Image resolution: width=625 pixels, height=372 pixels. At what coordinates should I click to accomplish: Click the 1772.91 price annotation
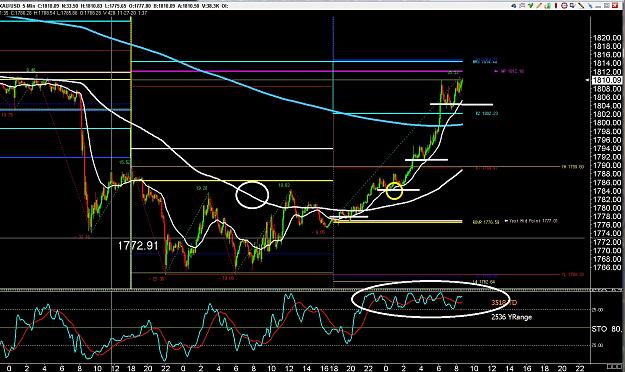click(x=138, y=246)
